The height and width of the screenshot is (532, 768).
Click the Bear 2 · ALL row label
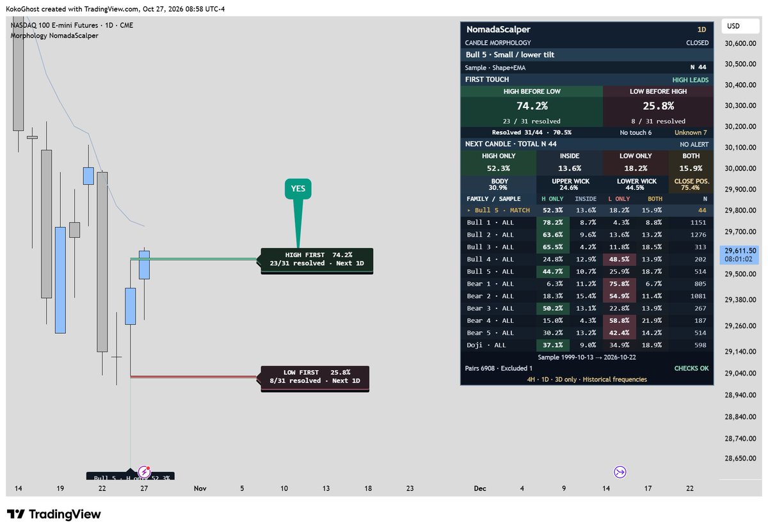tap(490, 296)
